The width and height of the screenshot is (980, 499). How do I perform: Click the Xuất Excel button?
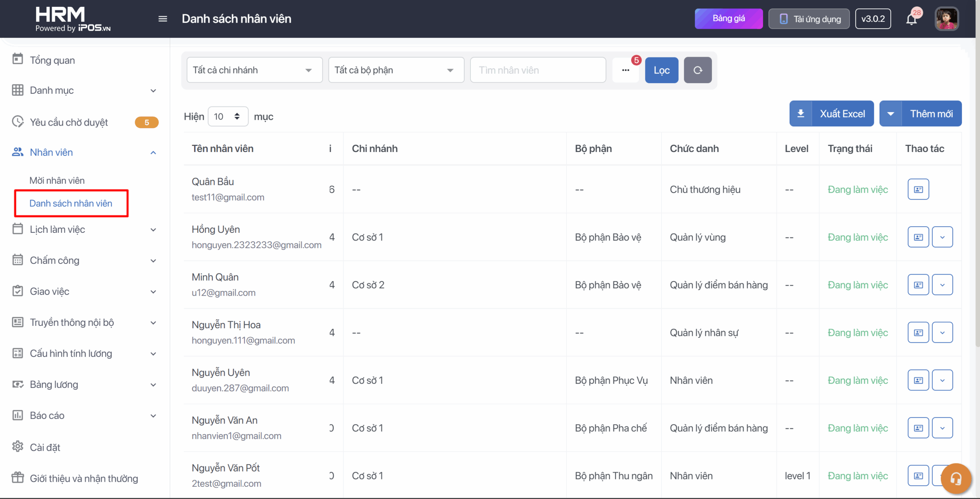click(x=831, y=114)
